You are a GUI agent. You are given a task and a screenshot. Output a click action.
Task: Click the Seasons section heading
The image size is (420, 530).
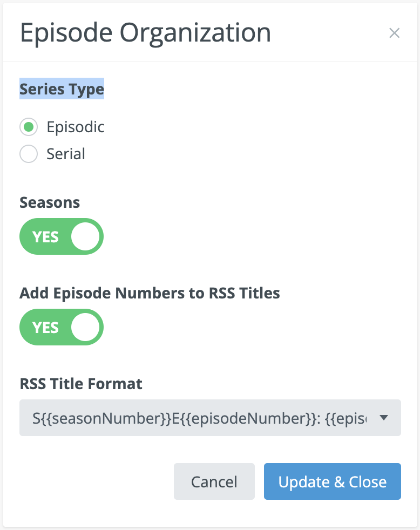point(50,202)
